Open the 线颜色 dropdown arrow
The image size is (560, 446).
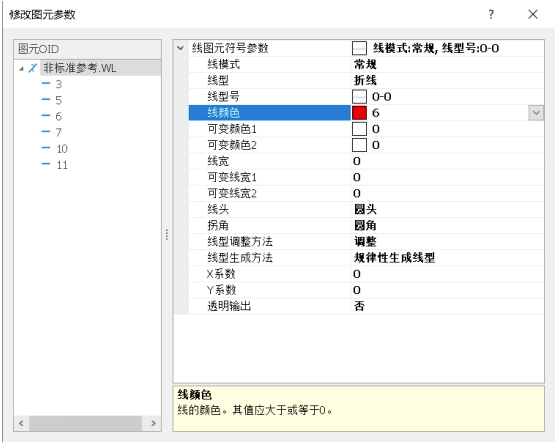click(x=536, y=113)
